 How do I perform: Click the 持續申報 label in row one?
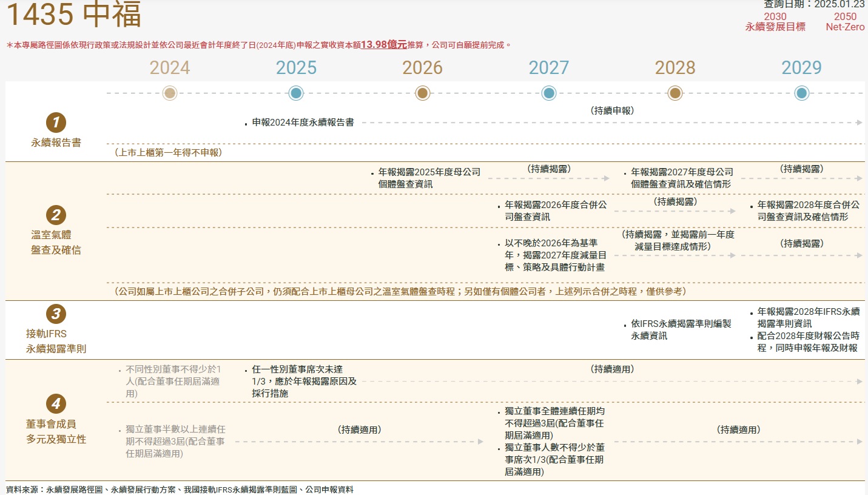coord(612,110)
